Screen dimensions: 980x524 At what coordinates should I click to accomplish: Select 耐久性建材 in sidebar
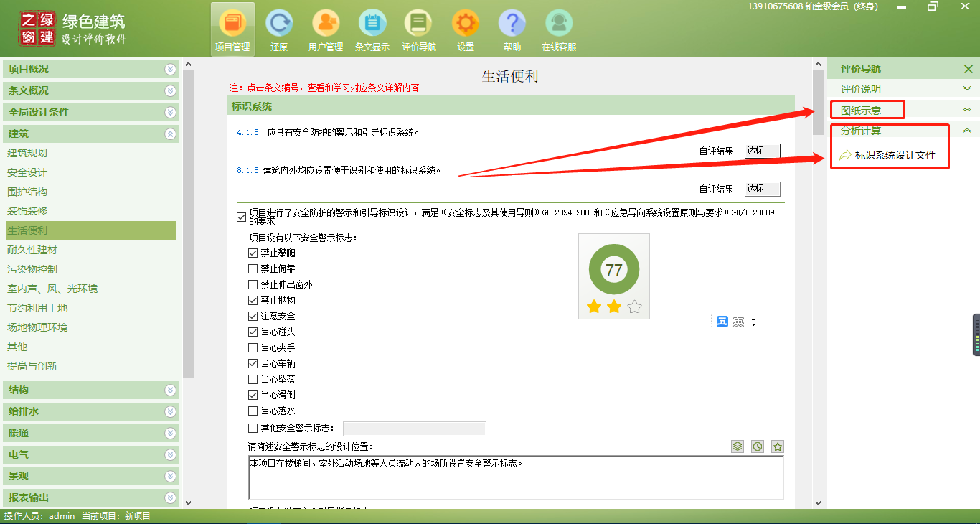click(x=32, y=250)
